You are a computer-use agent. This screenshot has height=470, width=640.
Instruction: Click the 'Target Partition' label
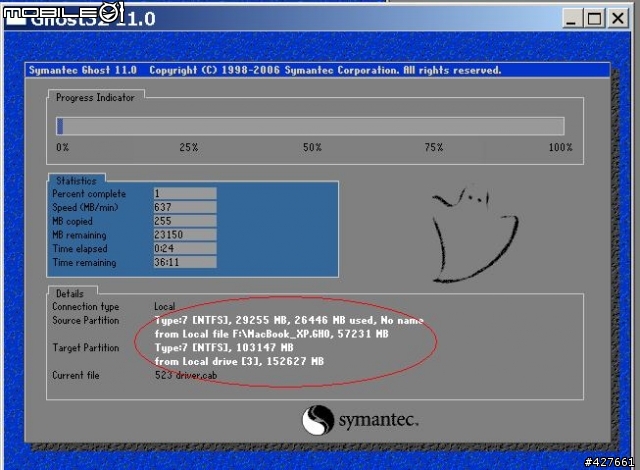pos(86,348)
